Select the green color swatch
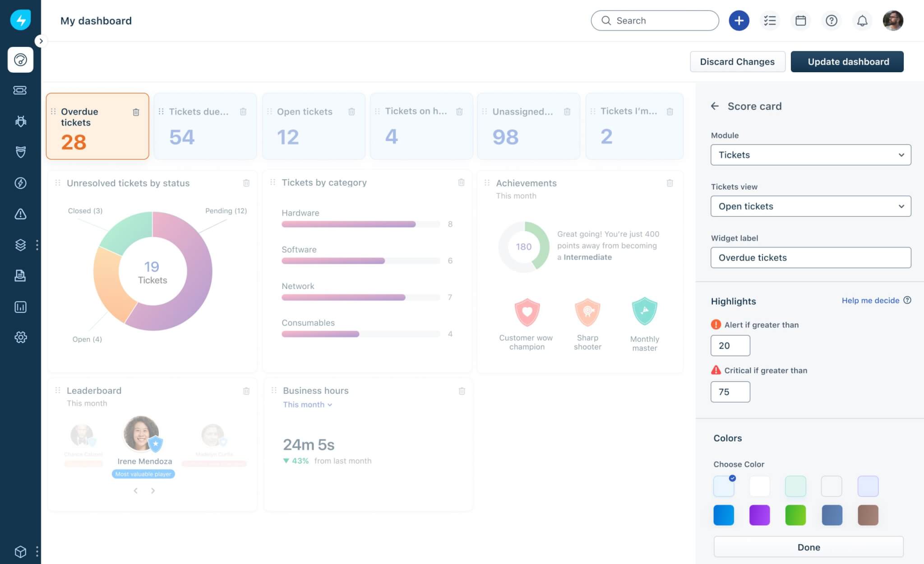 (x=795, y=515)
